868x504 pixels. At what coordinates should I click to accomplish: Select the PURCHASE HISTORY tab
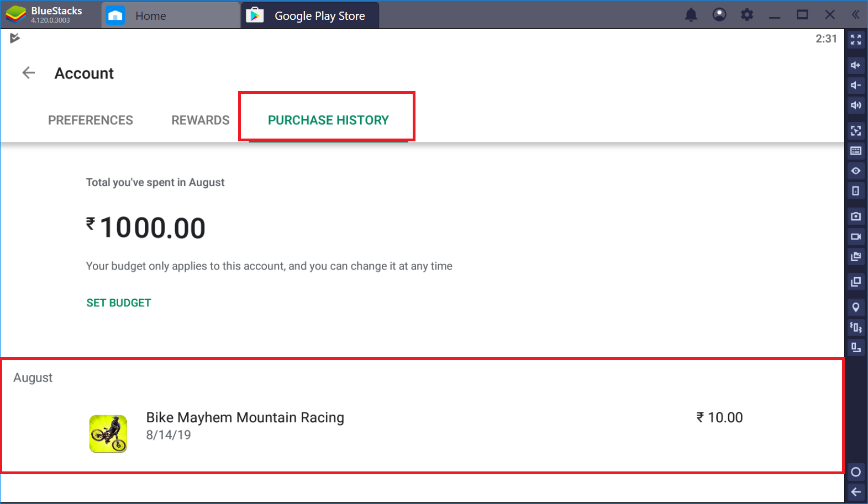[x=328, y=120]
